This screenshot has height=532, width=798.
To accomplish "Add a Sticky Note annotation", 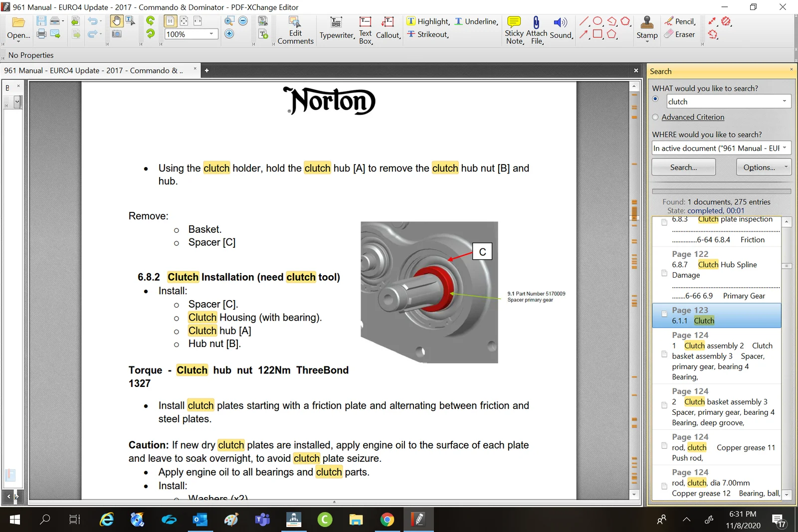I will [514, 29].
